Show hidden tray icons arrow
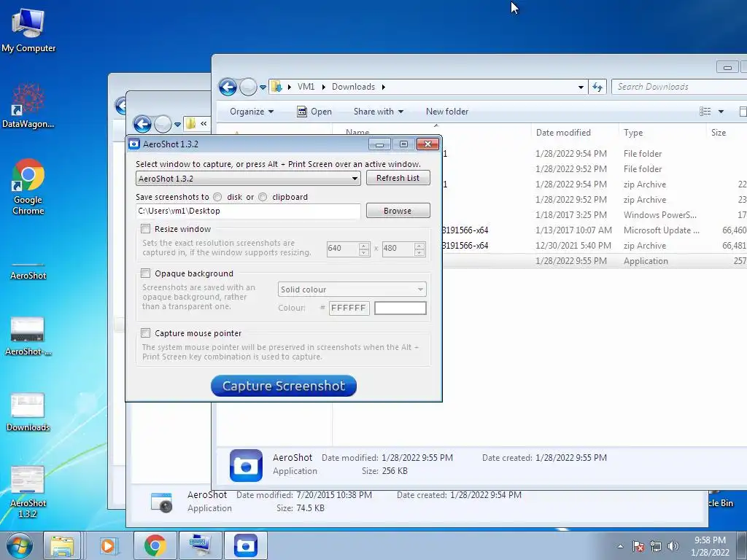The image size is (747, 560). [620, 546]
